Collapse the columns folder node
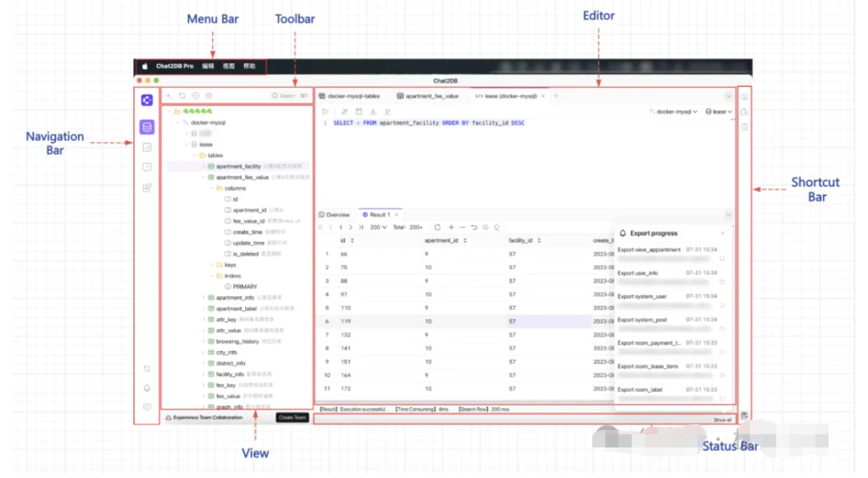868x478 pixels. pyautogui.click(x=211, y=189)
